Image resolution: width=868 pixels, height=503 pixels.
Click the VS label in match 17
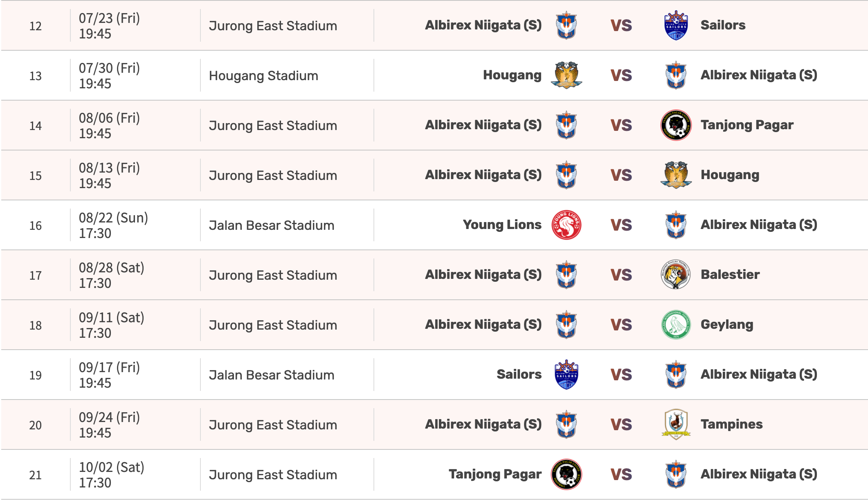[621, 275]
